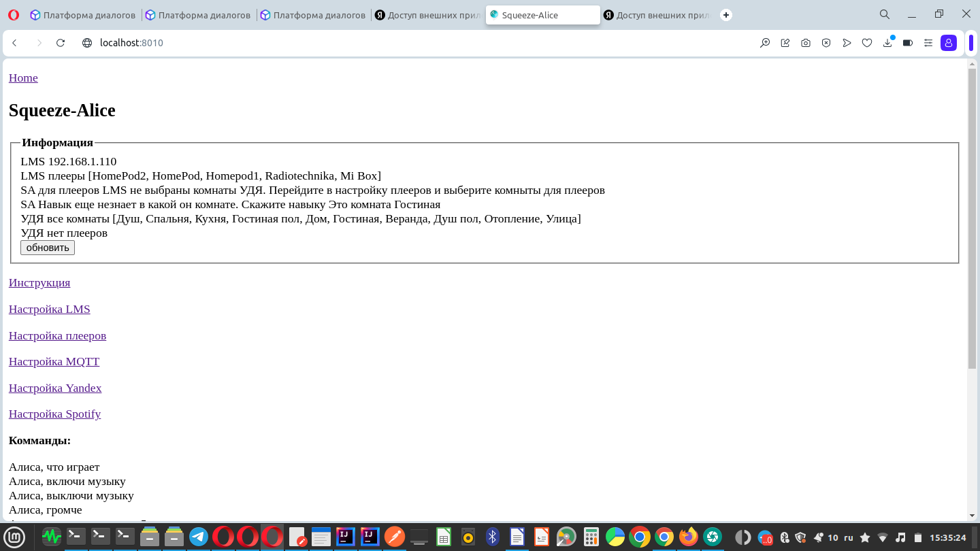The width and height of the screenshot is (980, 551).
Task: Open the Настройка LMS link
Action: pos(50,309)
